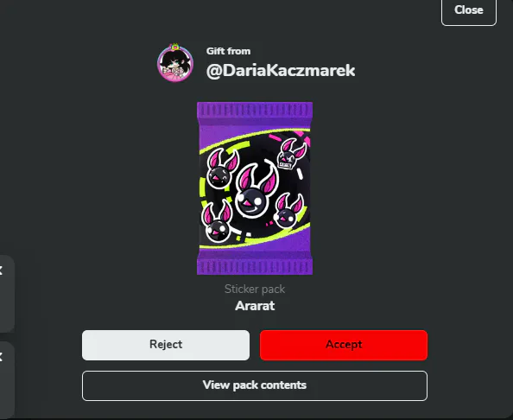
Task: Click the Ararat pack name
Action: click(255, 306)
